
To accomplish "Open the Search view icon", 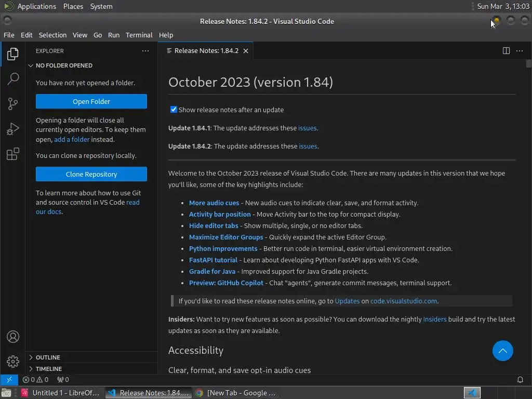I will point(12,79).
